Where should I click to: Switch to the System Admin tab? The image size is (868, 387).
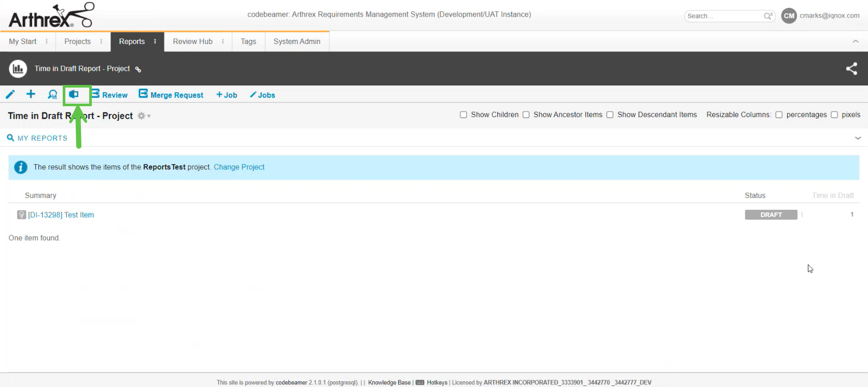tap(297, 41)
